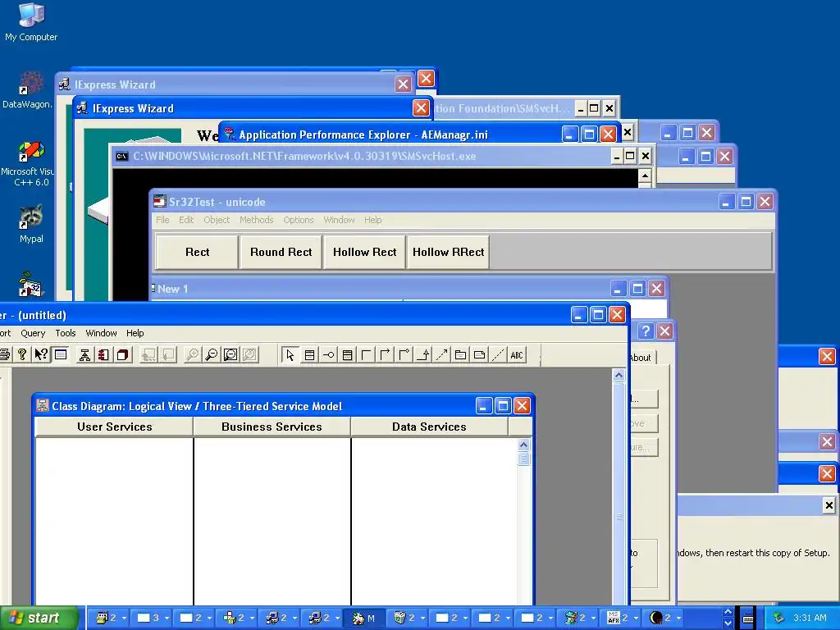Expand the dark moon icon taskbar group
The image size is (840, 630).
664,619
